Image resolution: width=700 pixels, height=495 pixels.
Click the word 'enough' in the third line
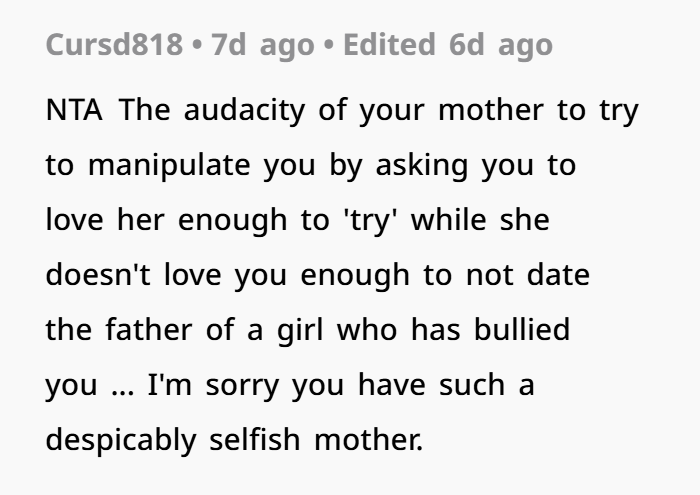point(233,221)
